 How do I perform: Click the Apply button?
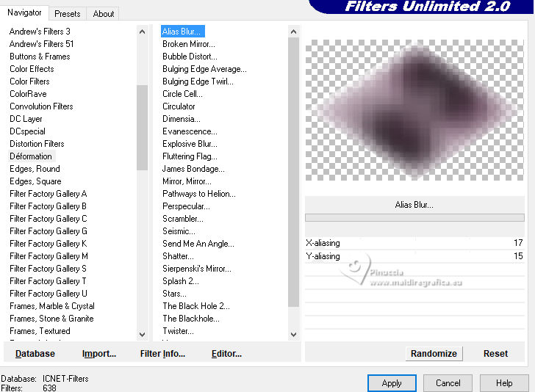pos(392,383)
